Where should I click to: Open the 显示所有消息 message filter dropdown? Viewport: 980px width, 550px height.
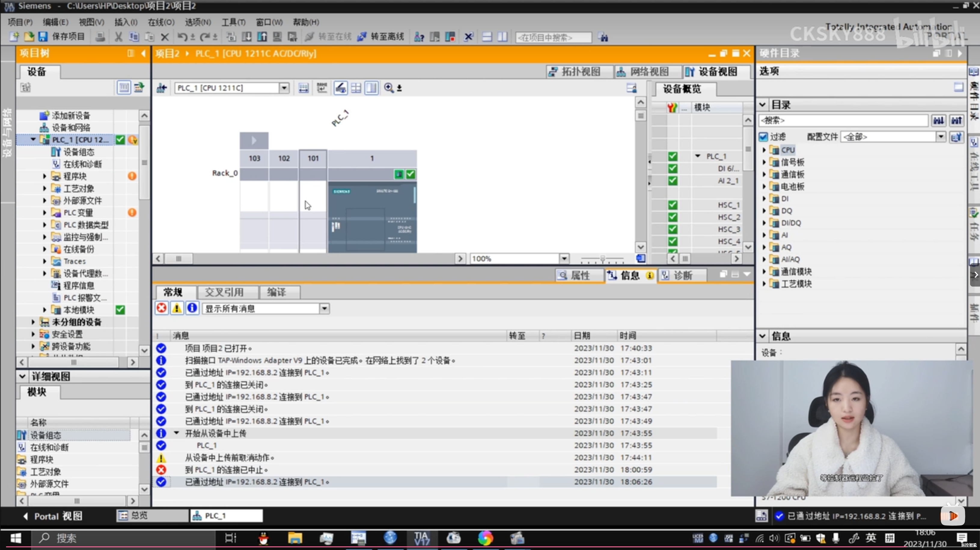[x=324, y=308]
